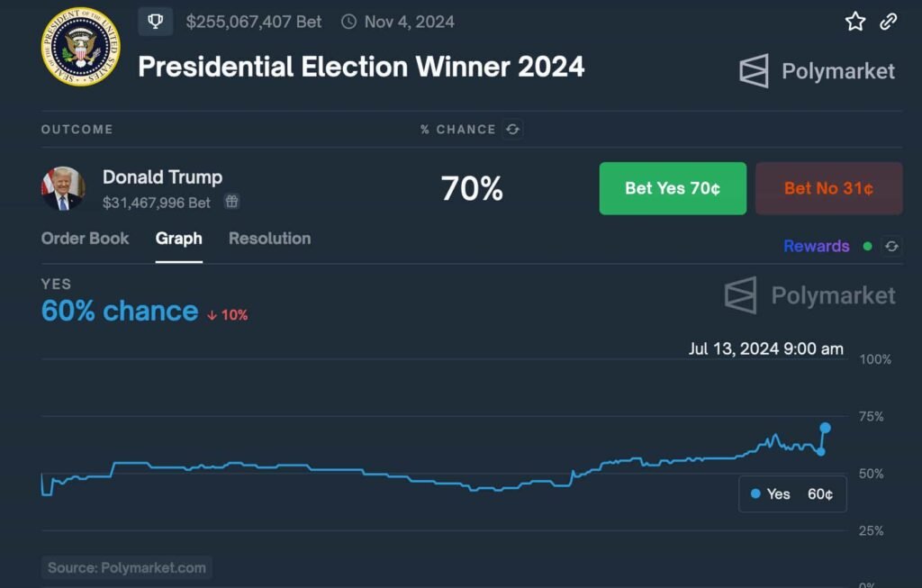This screenshot has height=588, width=922.
Task: Click the green Rewards status dot
Action: 867,246
